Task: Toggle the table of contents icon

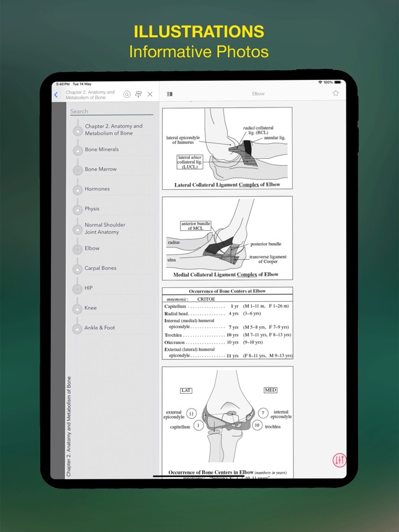Action: 170,94
